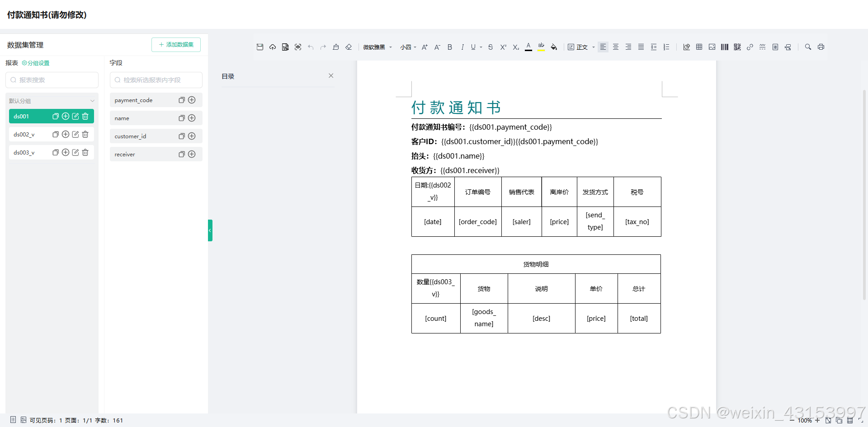Enter fullscreen mode from status bar
This screenshot has height=427, width=868.
(x=861, y=421)
